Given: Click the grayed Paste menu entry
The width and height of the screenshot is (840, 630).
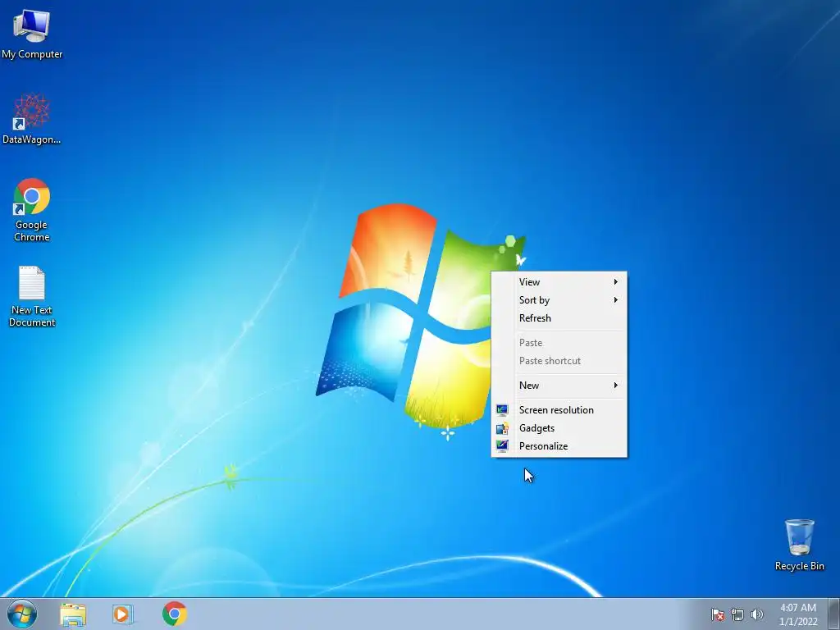Looking at the screenshot, I should (559, 342).
